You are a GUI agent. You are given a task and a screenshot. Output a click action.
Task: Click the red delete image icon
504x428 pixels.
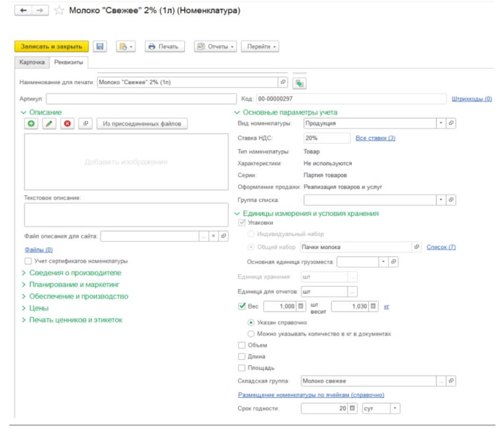pyautogui.click(x=67, y=124)
